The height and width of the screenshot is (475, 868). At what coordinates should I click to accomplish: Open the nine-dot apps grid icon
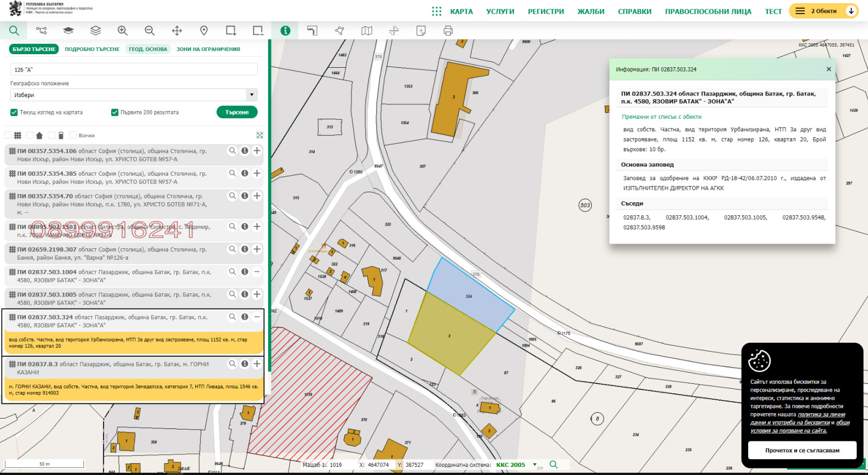click(x=436, y=11)
